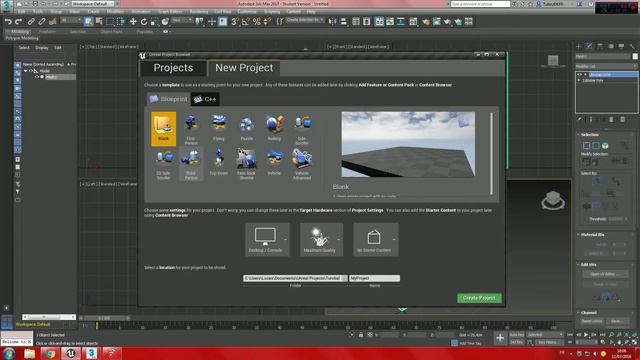Switch to the Blueprint templates tab
The image size is (640, 360).
(168, 99)
